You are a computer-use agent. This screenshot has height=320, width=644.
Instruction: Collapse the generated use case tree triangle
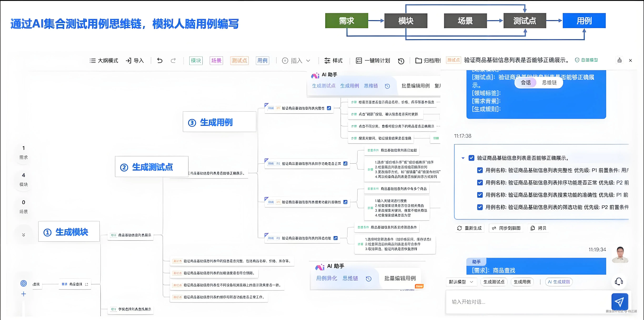click(x=463, y=158)
